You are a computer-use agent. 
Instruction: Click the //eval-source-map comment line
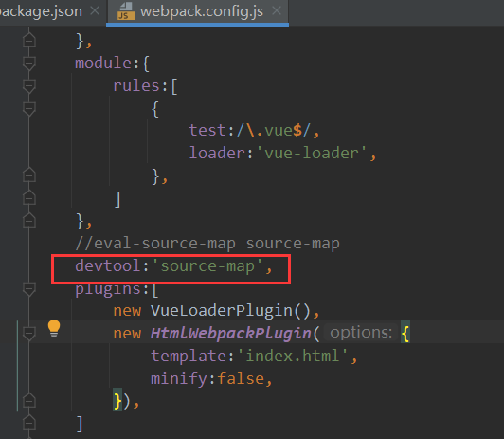click(207, 244)
